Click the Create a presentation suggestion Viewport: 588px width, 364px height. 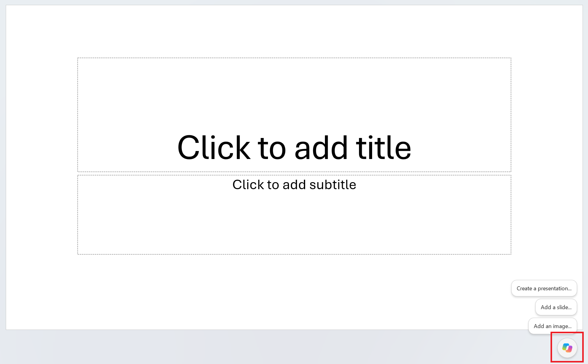[544, 288]
